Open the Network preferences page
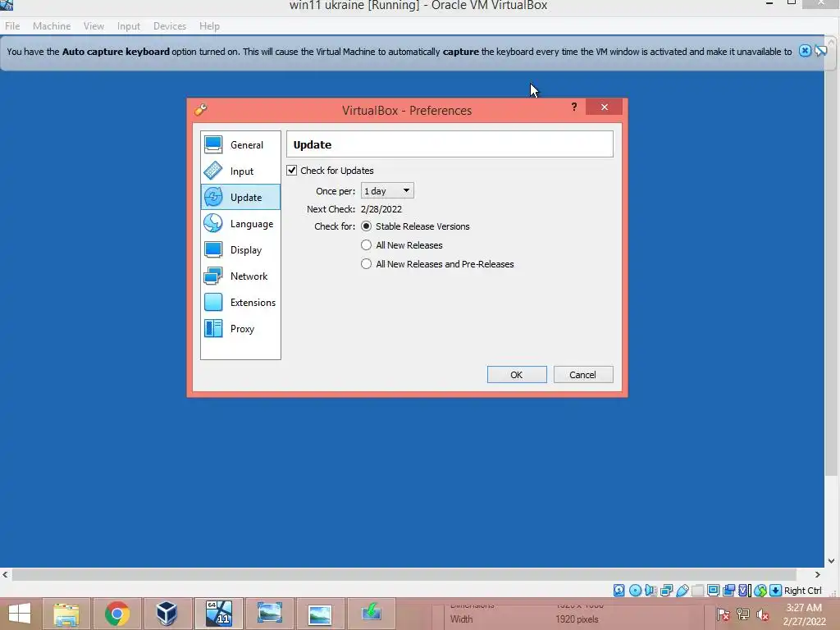 tap(240, 276)
